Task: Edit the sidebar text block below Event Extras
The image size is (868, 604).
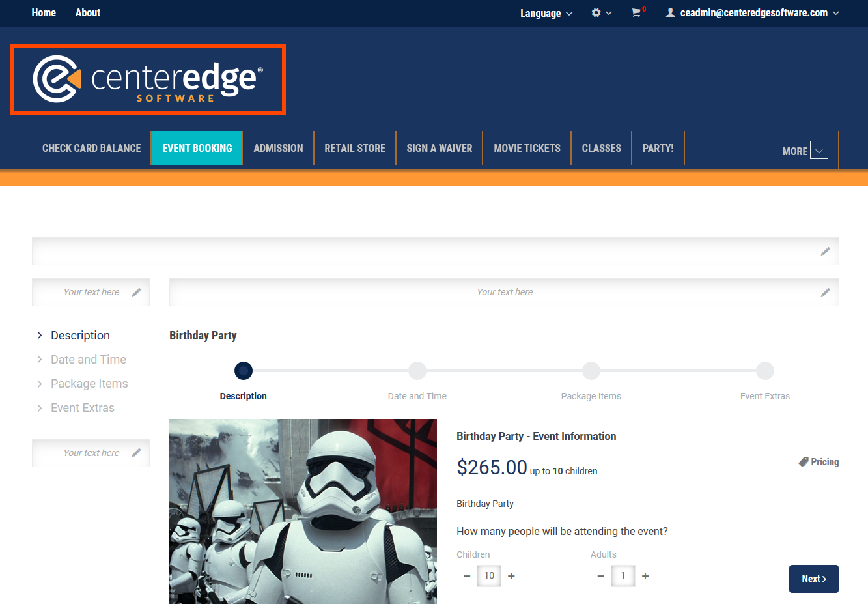Action: point(136,453)
